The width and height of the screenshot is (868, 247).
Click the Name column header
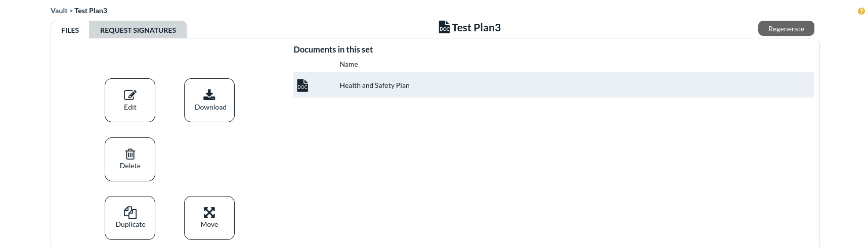[x=349, y=64]
